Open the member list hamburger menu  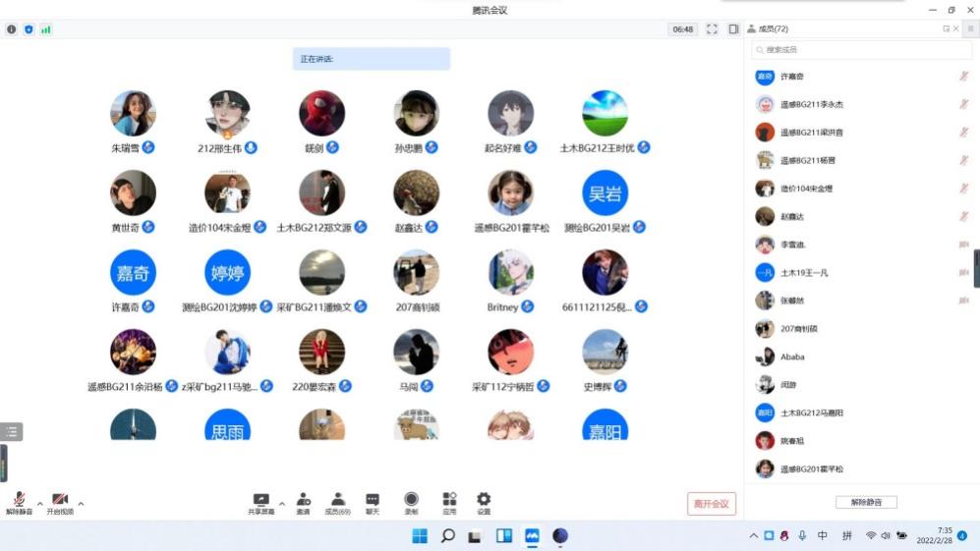970,29
